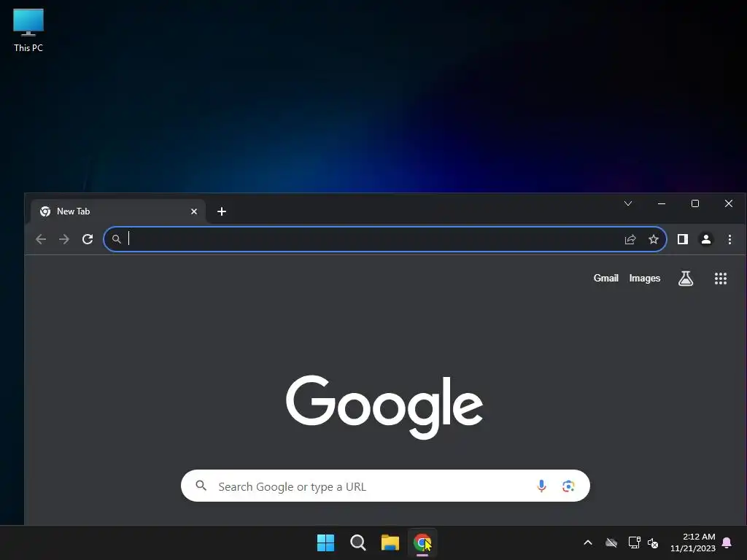
Task: Open the notifications bell
Action: [x=727, y=542]
